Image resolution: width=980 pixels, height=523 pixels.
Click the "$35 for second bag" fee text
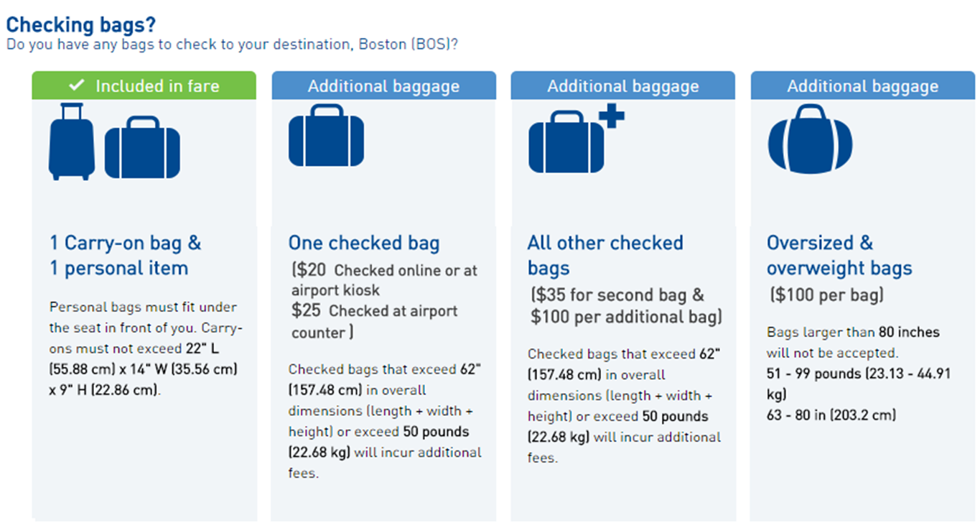click(619, 295)
